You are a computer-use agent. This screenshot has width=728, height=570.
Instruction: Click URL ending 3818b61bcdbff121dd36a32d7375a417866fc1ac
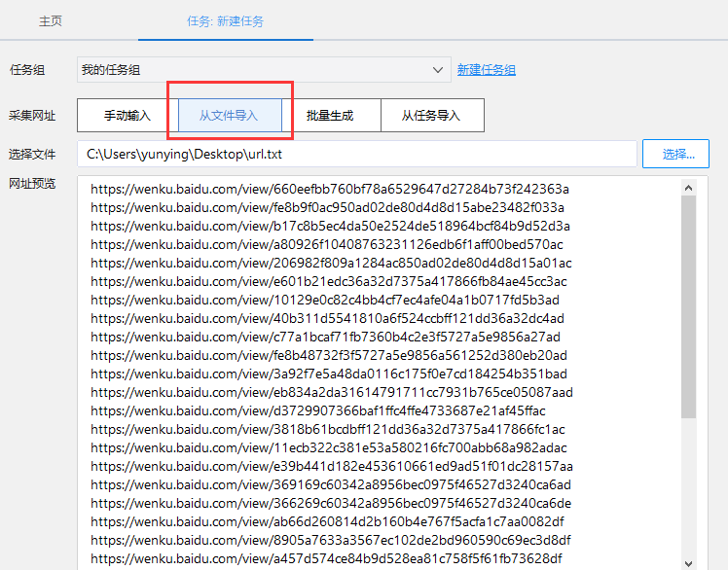(x=328, y=430)
